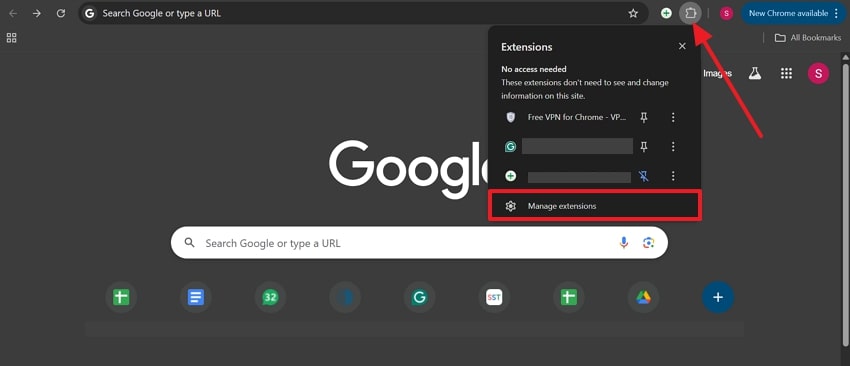The height and width of the screenshot is (366, 850).
Task: Unpin the green plus extension from toolbar
Action: click(643, 176)
